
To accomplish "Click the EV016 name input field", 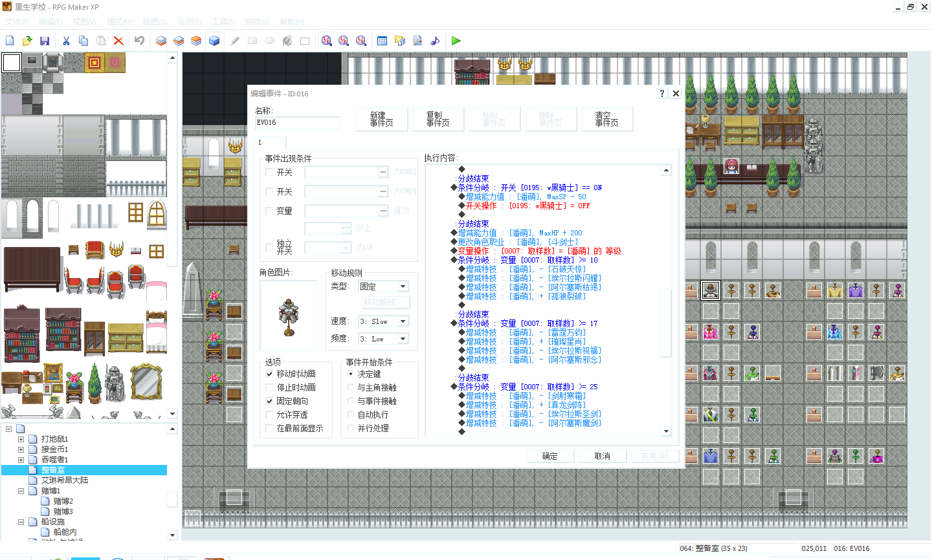I will (x=297, y=122).
